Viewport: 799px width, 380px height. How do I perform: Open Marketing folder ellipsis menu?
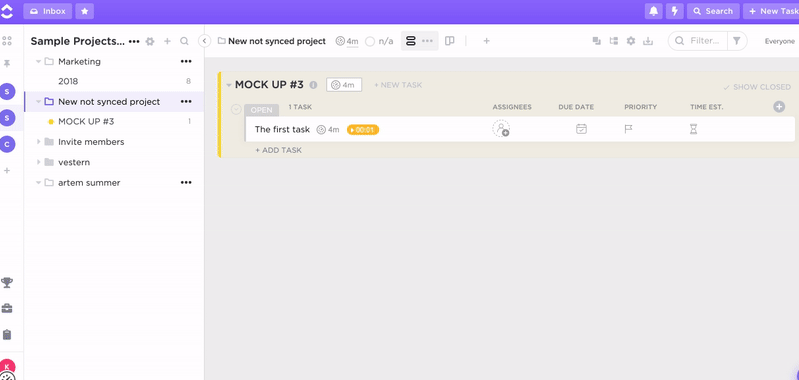[x=186, y=62]
